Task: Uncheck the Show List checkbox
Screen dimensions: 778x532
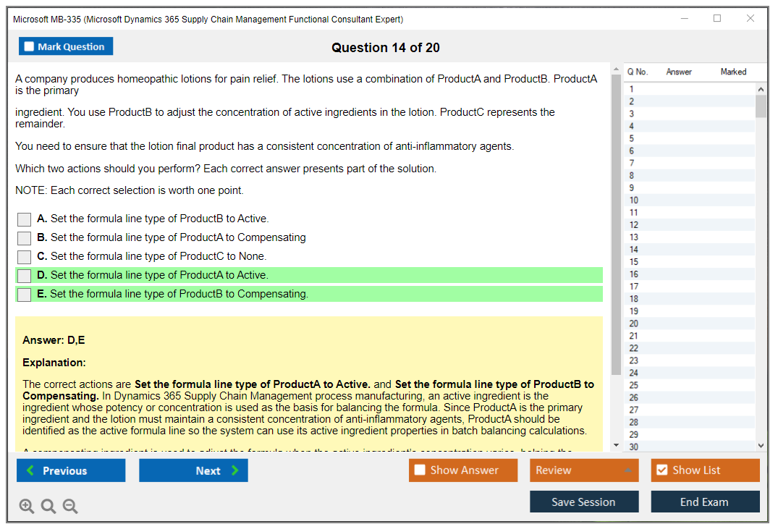Action: pos(662,470)
